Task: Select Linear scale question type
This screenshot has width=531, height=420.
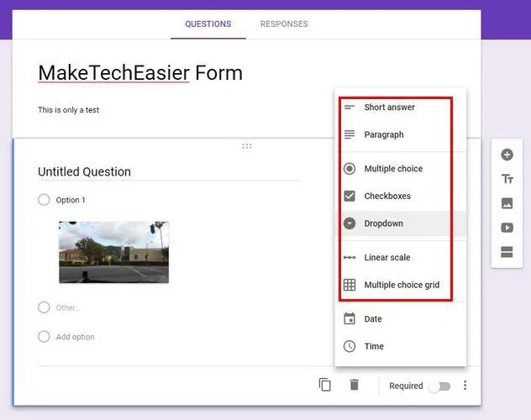Action: [386, 258]
